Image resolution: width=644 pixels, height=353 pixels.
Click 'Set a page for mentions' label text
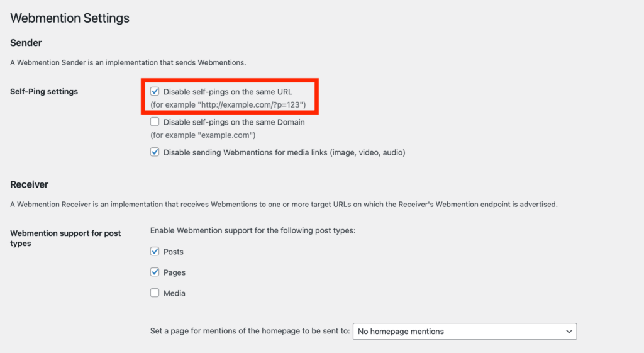[250, 331]
